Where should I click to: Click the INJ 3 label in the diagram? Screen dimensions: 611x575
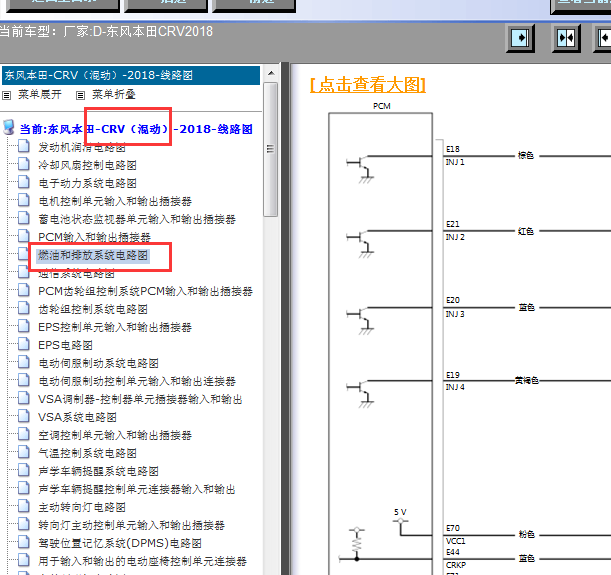coord(455,314)
